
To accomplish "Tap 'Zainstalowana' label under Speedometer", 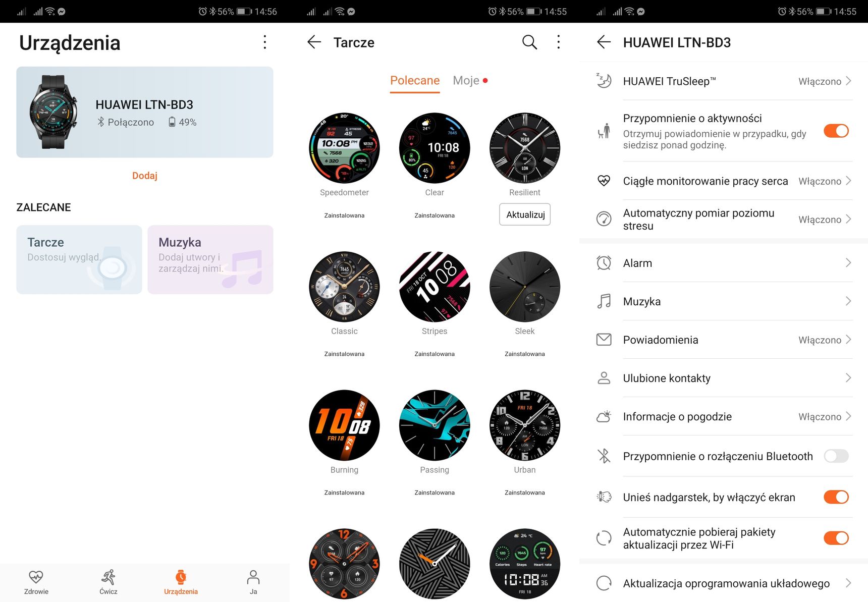I will click(x=344, y=215).
